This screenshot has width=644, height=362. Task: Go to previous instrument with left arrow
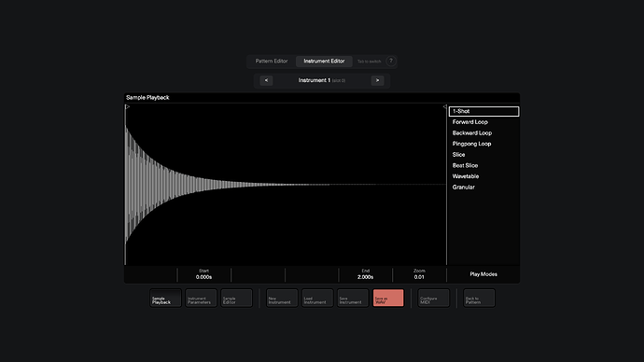(266, 80)
